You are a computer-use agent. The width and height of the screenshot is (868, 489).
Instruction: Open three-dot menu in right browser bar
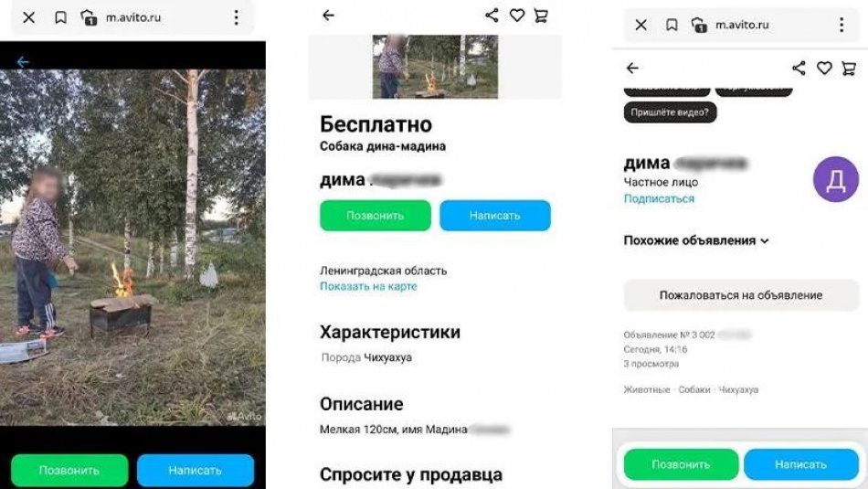842,25
